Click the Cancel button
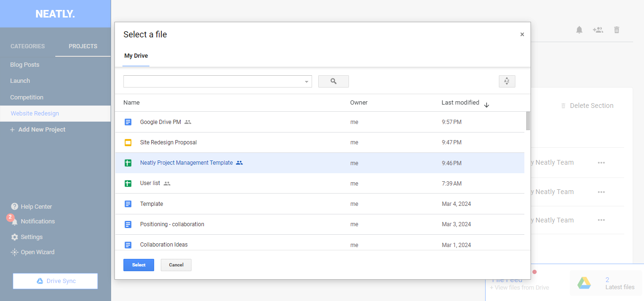The image size is (644, 301). click(176, 265)
